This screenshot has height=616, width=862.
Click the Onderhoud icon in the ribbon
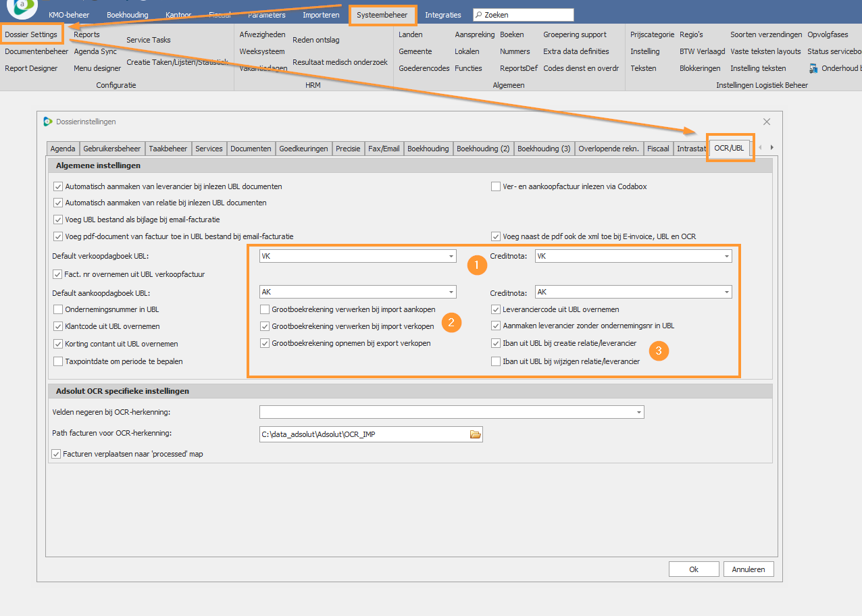click(813, 68)
